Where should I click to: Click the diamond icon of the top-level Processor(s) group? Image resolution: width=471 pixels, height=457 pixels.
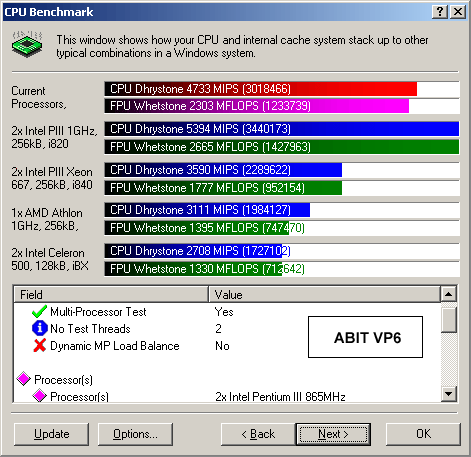click(x=24, y=379)
